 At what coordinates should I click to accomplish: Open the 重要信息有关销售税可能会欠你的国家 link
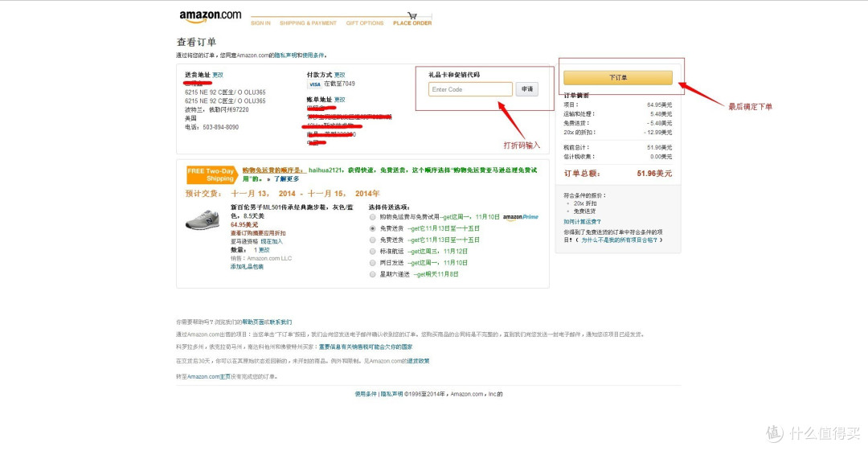pos(366,346)
